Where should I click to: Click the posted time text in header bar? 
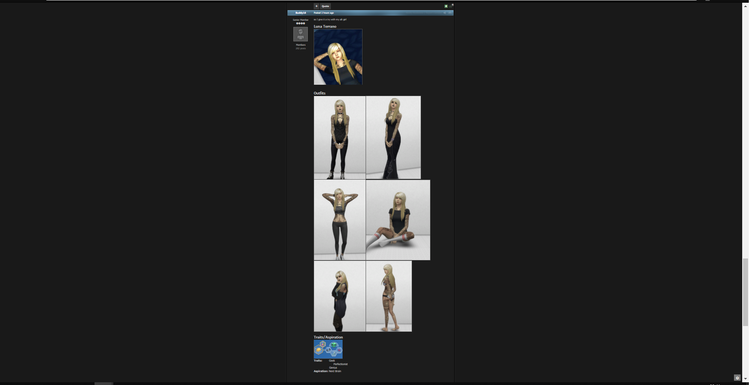tap(324, 13)
